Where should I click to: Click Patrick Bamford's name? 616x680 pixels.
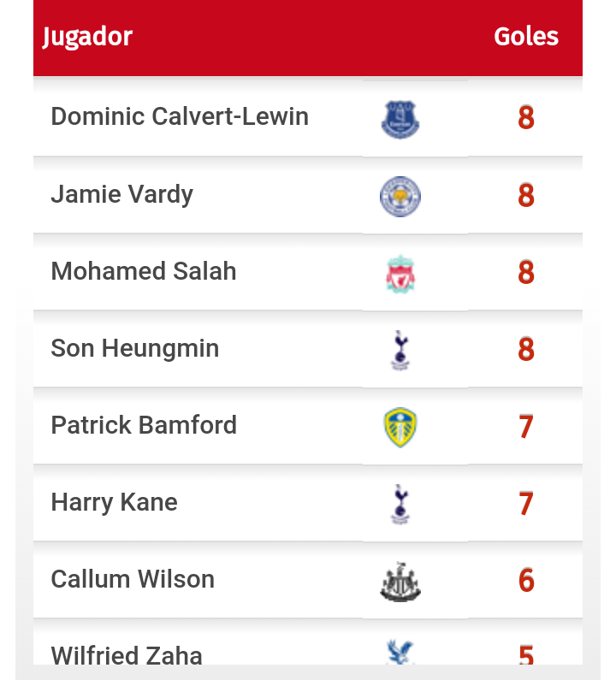(x=144, y=425)
